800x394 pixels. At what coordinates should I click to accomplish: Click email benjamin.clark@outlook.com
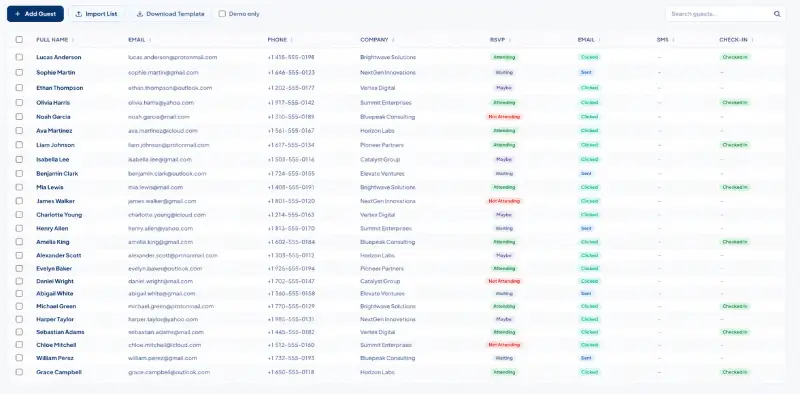(x=167, y=174)
